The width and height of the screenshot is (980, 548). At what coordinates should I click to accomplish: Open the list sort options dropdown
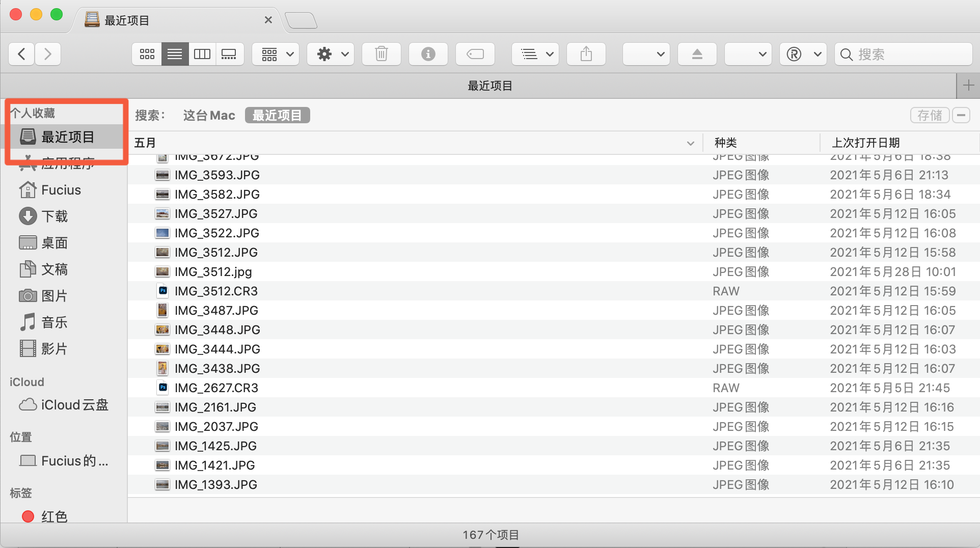pyautogui.click(x=536, y=54)
